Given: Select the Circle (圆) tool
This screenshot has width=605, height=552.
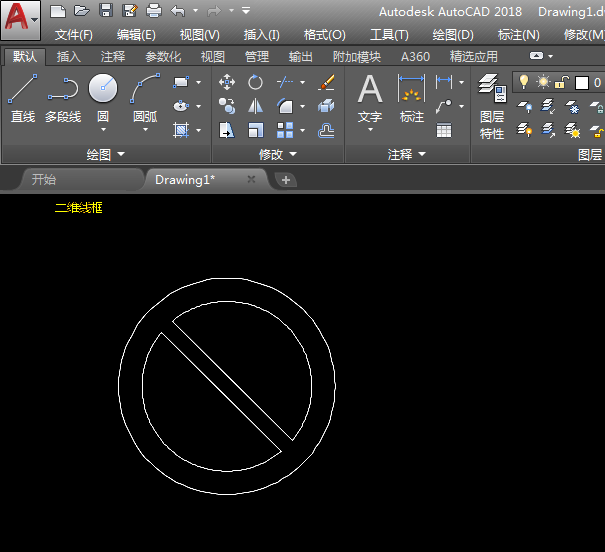Looking at the screenshot, I should click(103, 98).
